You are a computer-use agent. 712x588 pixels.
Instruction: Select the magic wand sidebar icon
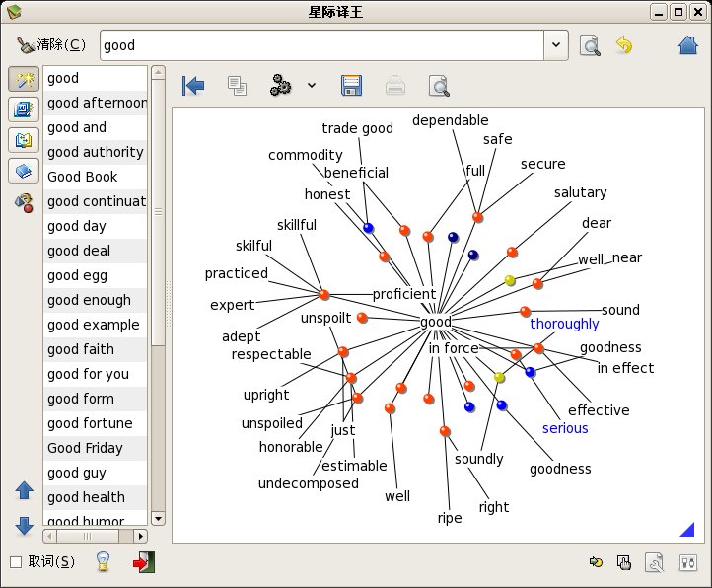tap(24, 79)
